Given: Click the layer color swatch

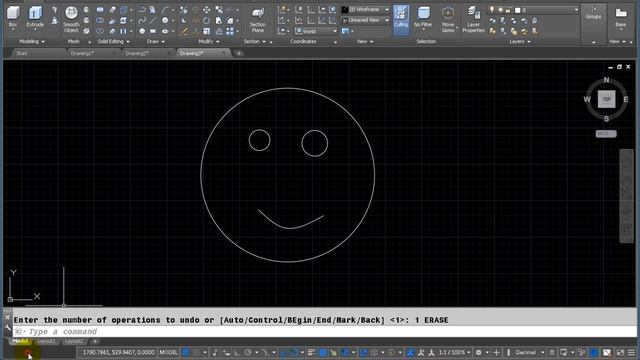Looking at the screenshot, I should point(518,10).
